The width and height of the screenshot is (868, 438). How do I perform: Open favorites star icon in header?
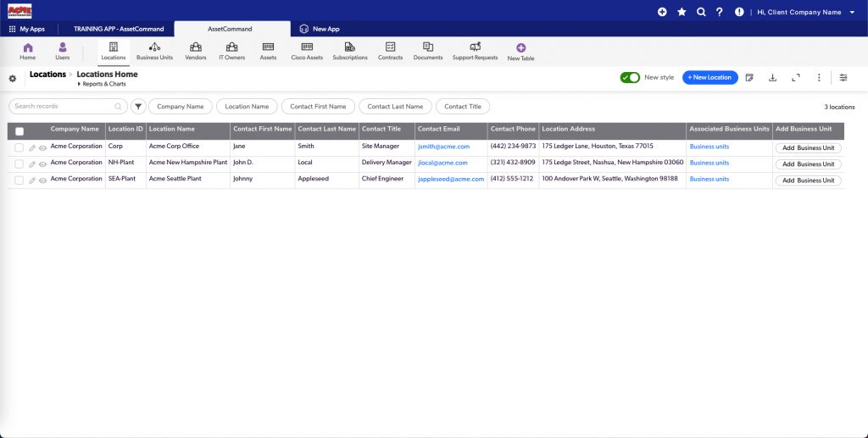point(682,12)
